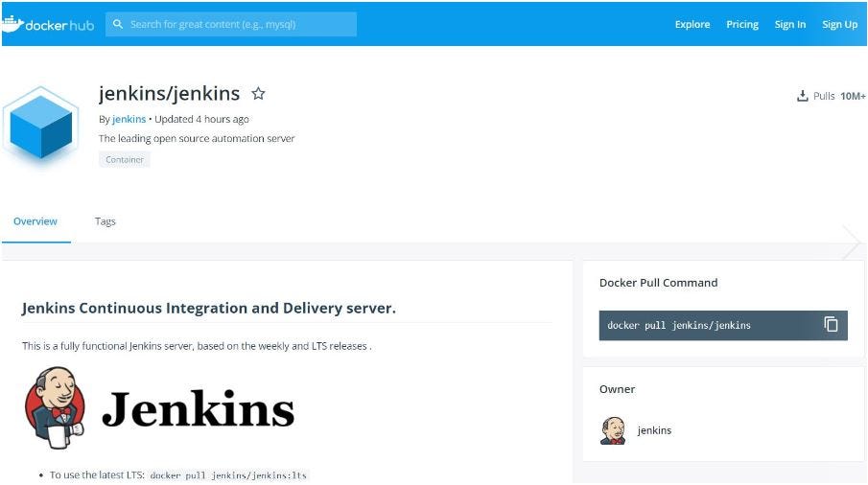The height and width of the screenshot is (485, 868).
Task: Click the Docker Pull Command heading
Action: click(x=658, y=283)
